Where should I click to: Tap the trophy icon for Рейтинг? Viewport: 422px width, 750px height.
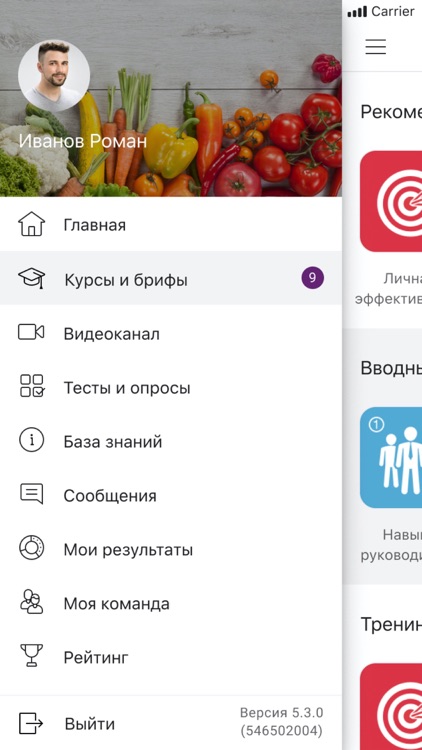click(32, 655)
